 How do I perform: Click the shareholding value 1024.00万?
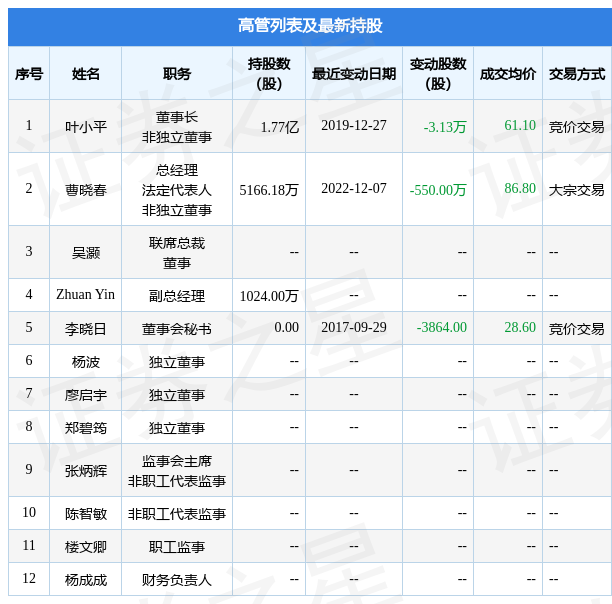tap(269, 296)
